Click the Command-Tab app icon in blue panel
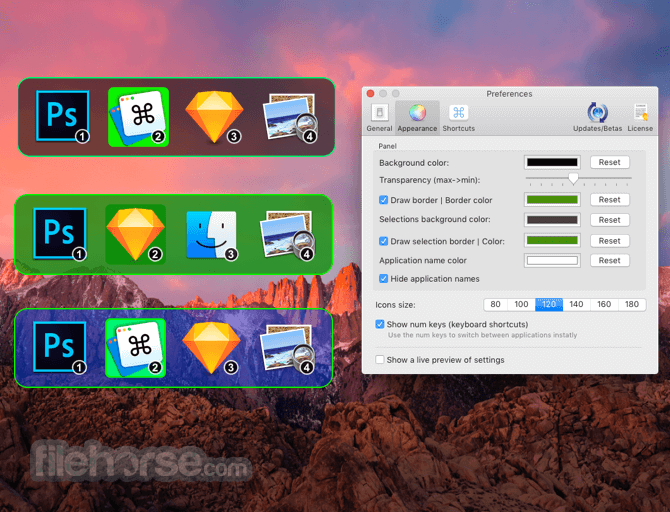This screenshot has width=670, height=512. tap(135, 348)
